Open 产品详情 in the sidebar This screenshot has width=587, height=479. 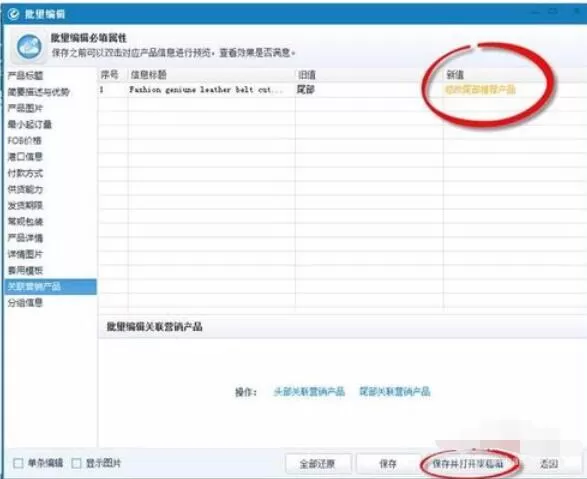click(25, 238)
